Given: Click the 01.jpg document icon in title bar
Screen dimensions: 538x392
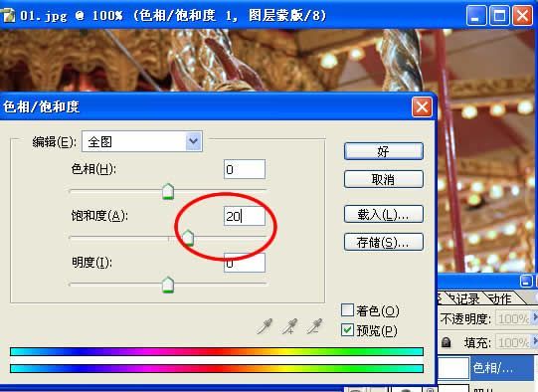Looking at the screenshot, I should (8, 16).
